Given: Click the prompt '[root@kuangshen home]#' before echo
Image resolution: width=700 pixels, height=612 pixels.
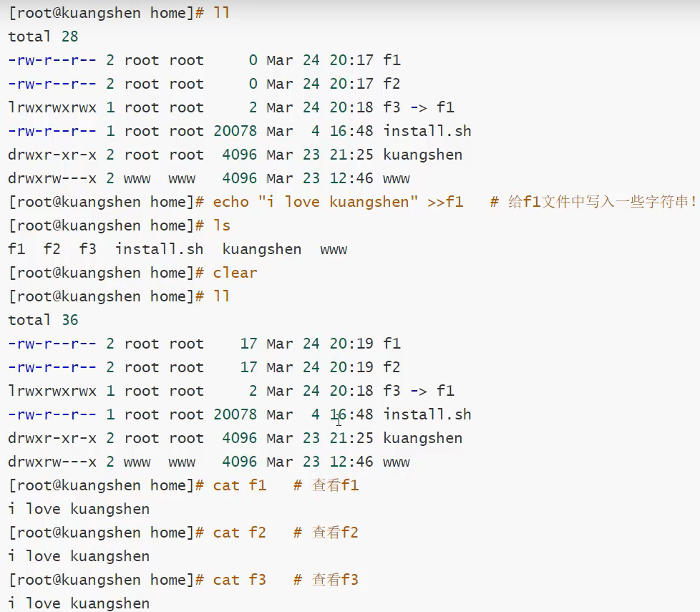Looking at the screenshot, I should (106, 202).
